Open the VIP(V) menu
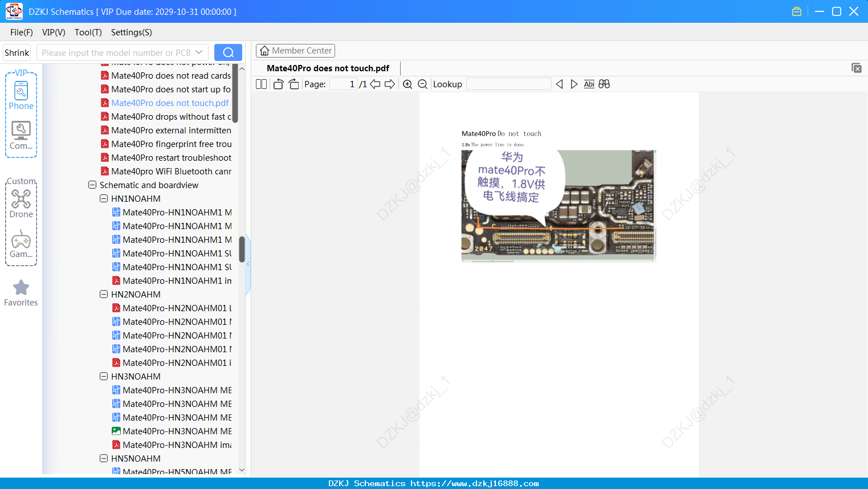This screenshot has height=489, width=868. point(54,32)
